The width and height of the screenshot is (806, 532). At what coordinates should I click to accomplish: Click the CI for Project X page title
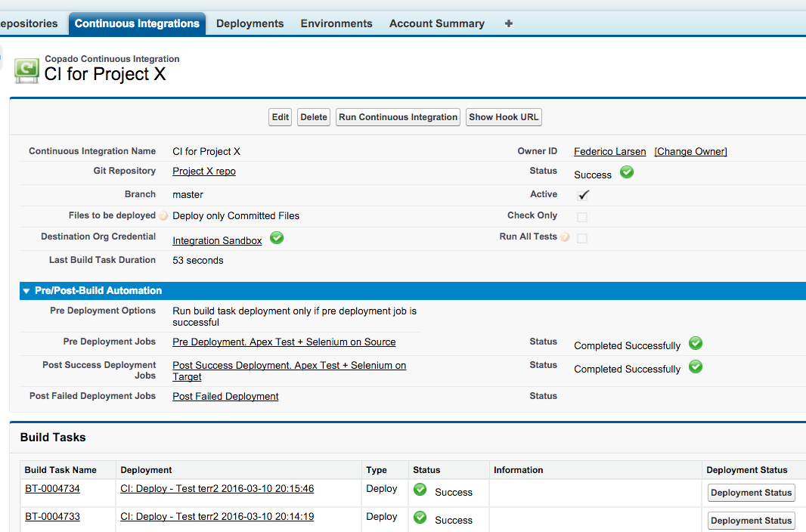click(105, 74)
